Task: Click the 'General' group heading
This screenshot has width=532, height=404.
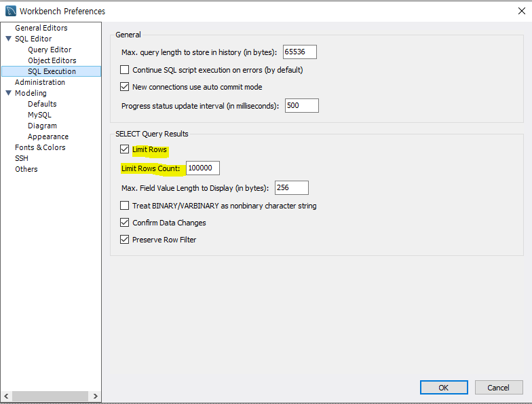Action: (128, 35)
